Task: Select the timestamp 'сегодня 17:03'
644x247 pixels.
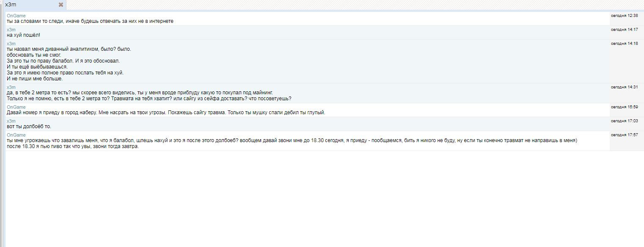Action: pos(624,121)
